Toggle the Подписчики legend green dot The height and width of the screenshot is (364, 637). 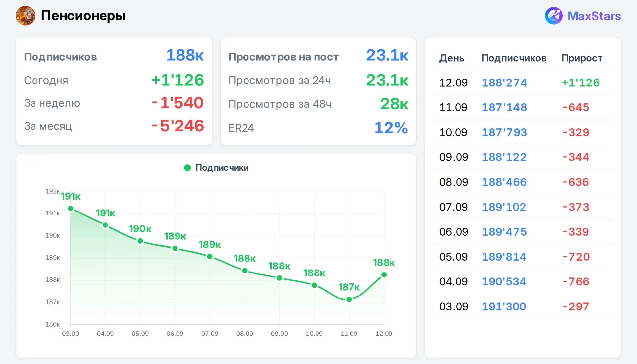[x=187, y=168]
